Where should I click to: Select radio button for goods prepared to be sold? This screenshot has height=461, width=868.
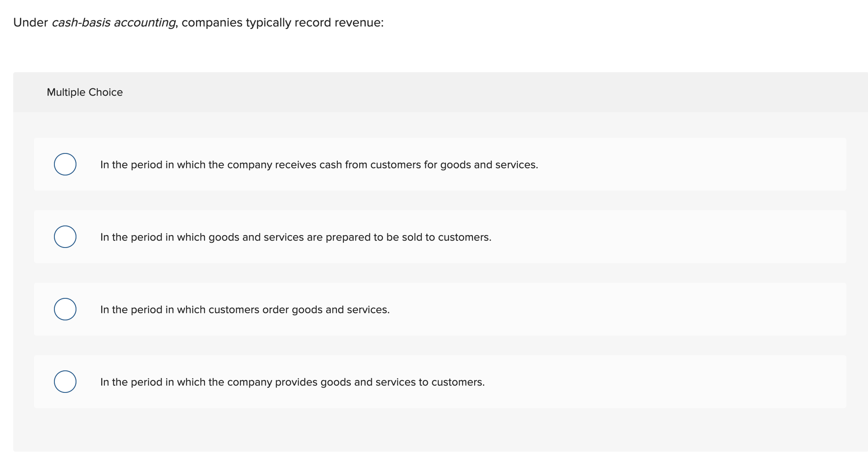tap(65, 237)
